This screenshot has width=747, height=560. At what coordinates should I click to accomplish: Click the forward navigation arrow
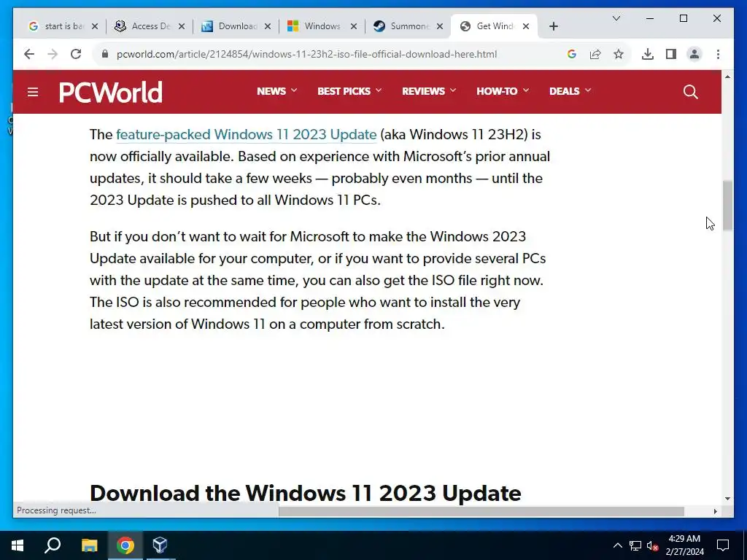[x=53, y=54]
